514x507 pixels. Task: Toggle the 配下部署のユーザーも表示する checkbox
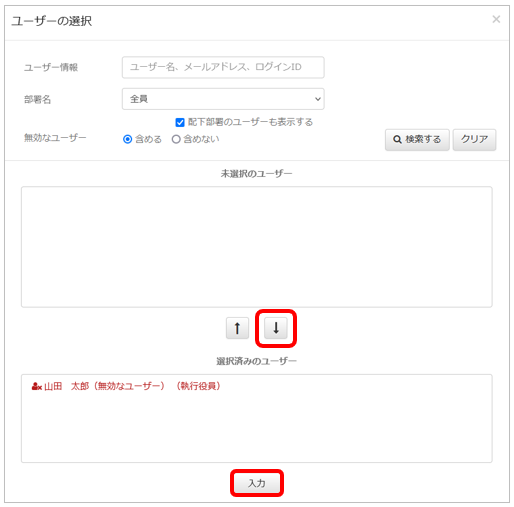180,122
